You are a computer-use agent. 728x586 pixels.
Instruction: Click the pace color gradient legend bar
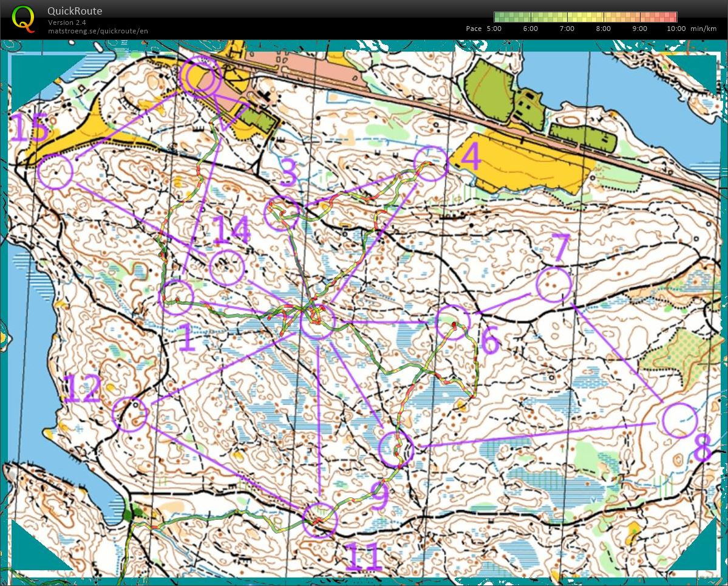(x=585, y=17)
